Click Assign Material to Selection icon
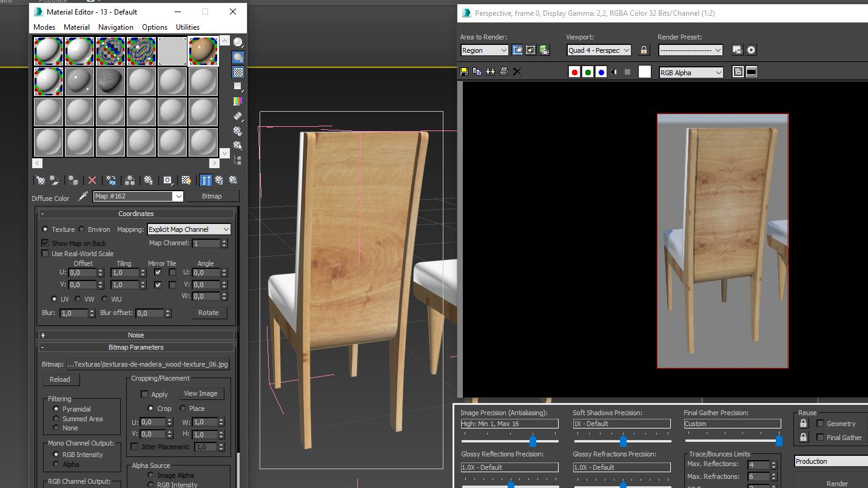868x488 pixels. click(73, 180)
